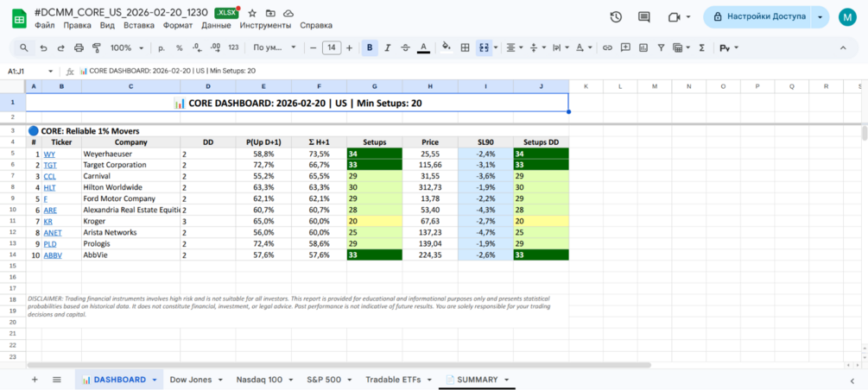Screen dimensions: 868x390
Task: Open the functions sigma menu
Action: click(702, 48)
